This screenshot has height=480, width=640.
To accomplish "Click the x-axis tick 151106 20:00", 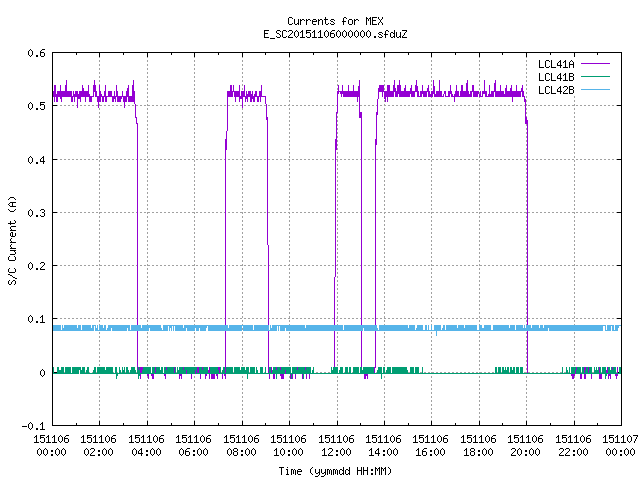I will click(x=525, y=446).
